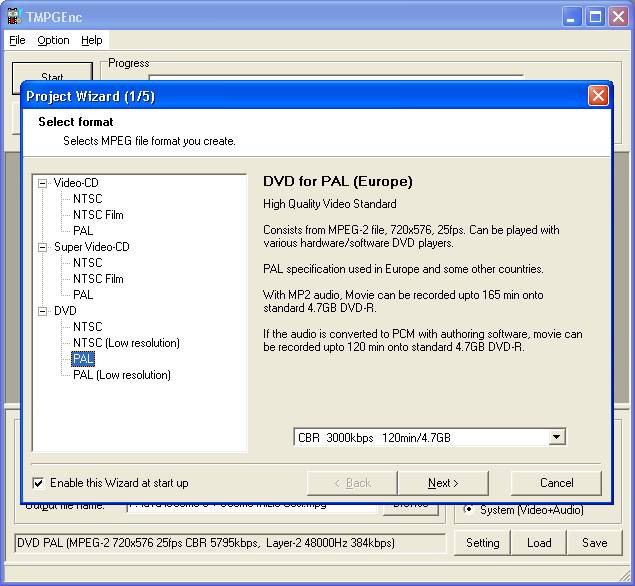Close the Project Wizard dialog
This screenshot has width=635, height=586.
tap(598, 96)
